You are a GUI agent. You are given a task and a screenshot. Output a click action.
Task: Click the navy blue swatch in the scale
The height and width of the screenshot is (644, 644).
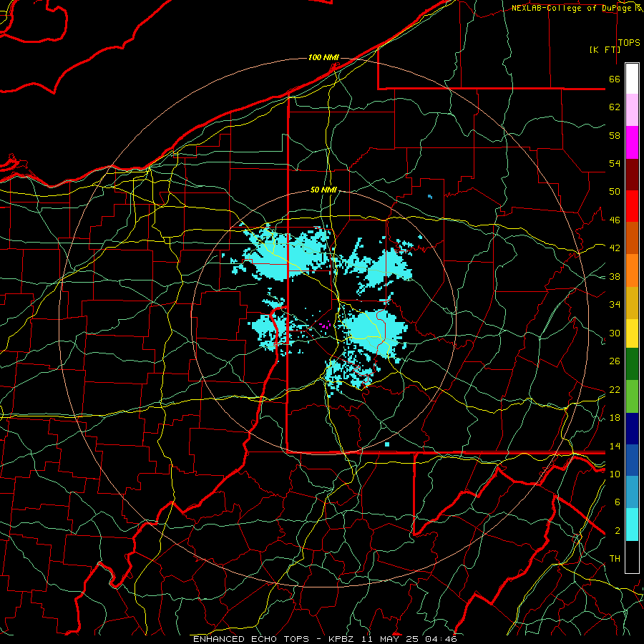click(x=632, y=429)
